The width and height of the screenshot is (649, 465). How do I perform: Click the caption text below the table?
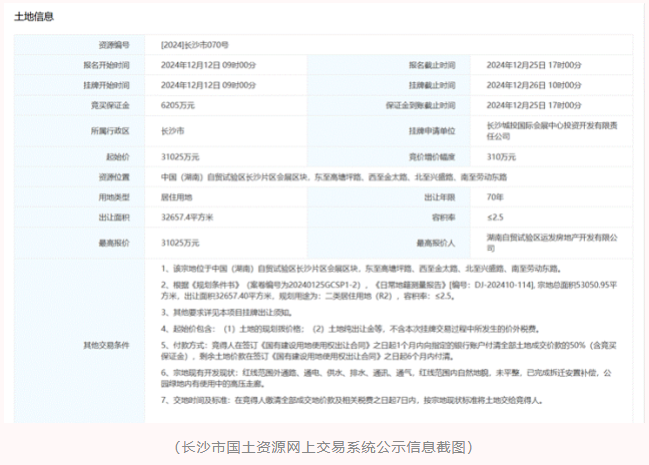tap(323, 446)
